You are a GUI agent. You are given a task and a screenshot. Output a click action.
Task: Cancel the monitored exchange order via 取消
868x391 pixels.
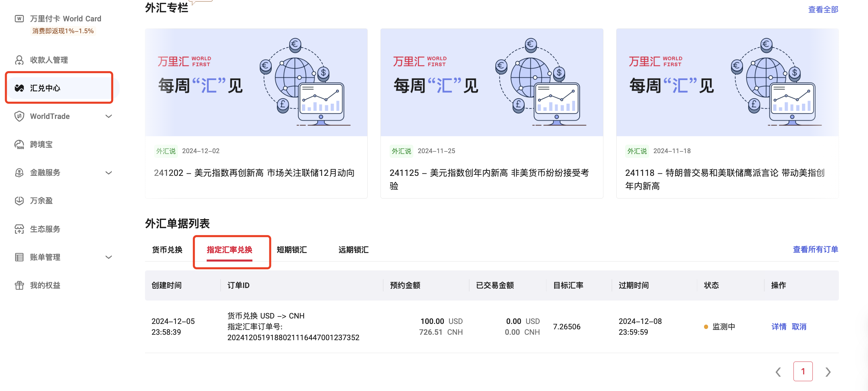(800, 326)
